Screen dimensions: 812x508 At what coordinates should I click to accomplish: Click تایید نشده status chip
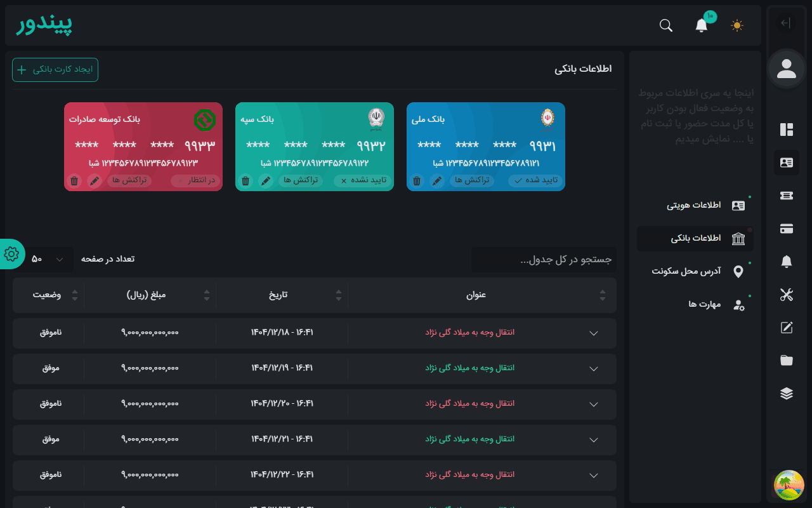[362, 181]
